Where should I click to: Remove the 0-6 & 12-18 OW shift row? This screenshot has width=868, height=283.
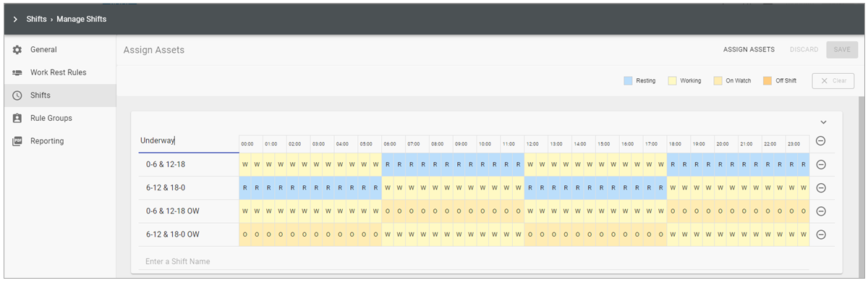820,211
